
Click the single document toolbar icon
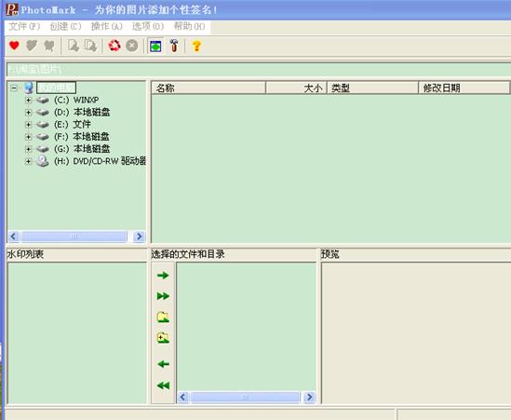[74, 46]
